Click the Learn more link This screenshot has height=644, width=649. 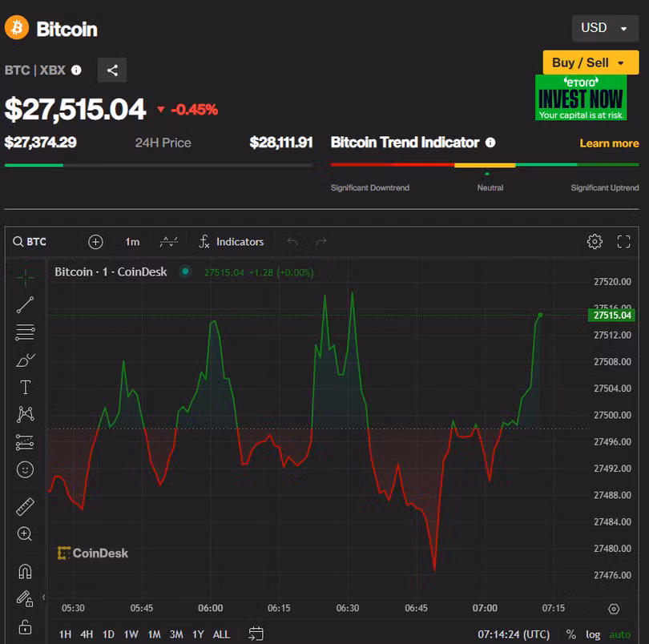[x=609, y=143]
